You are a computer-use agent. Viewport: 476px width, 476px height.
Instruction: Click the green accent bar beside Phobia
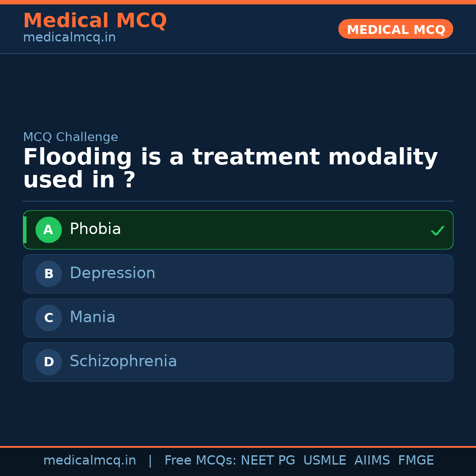point(25,230)
